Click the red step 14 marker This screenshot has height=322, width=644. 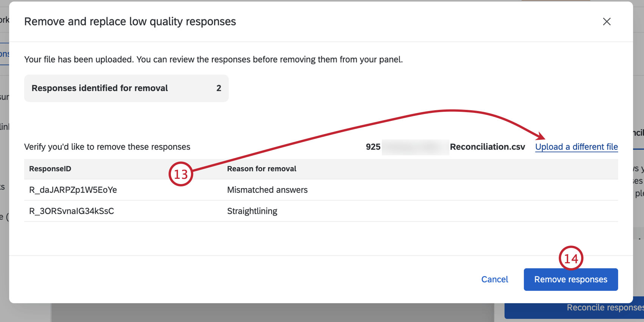tap(571, 258)
